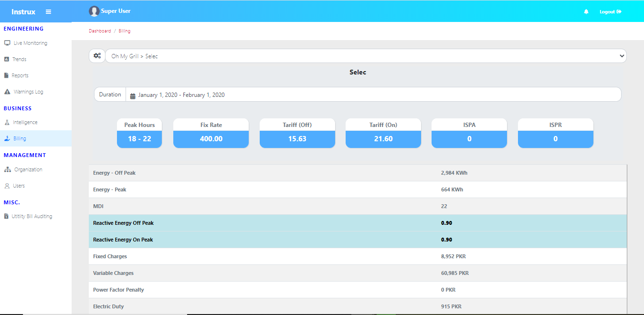Select Intelligence under Business
The image size is (644, 315).
click(x=25, y=122)
